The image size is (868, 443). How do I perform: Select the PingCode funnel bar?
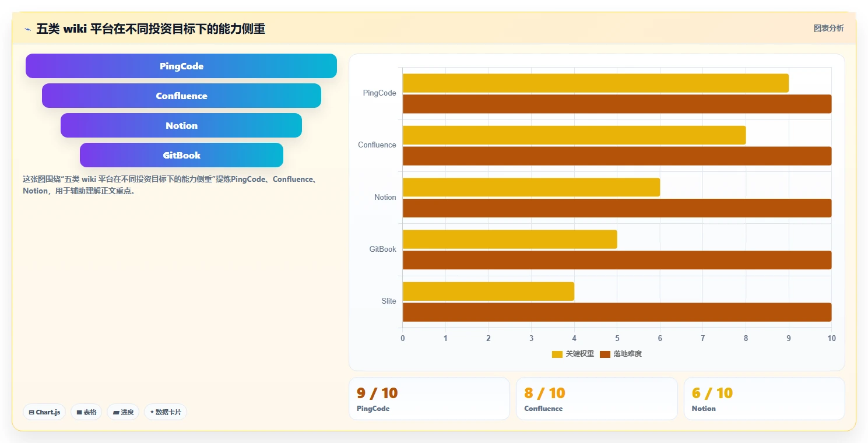point(181,66)
